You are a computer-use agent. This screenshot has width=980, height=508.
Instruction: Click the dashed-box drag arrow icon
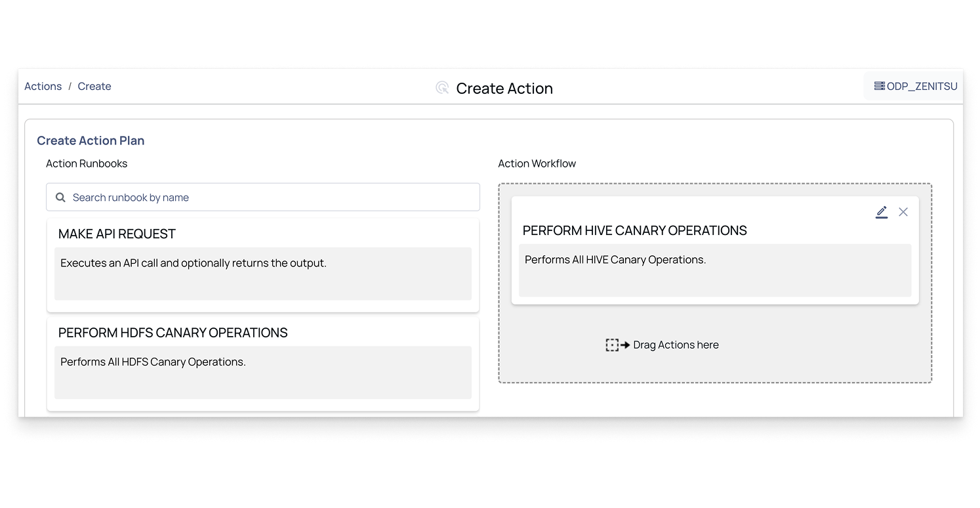click(x=617, y=345)
